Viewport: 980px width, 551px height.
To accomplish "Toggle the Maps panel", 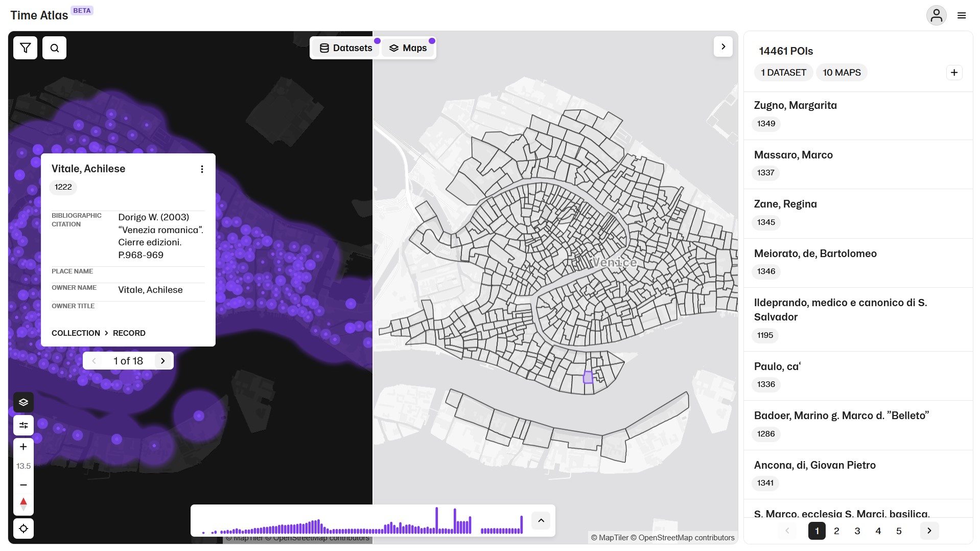I will [x=408, y=48].
